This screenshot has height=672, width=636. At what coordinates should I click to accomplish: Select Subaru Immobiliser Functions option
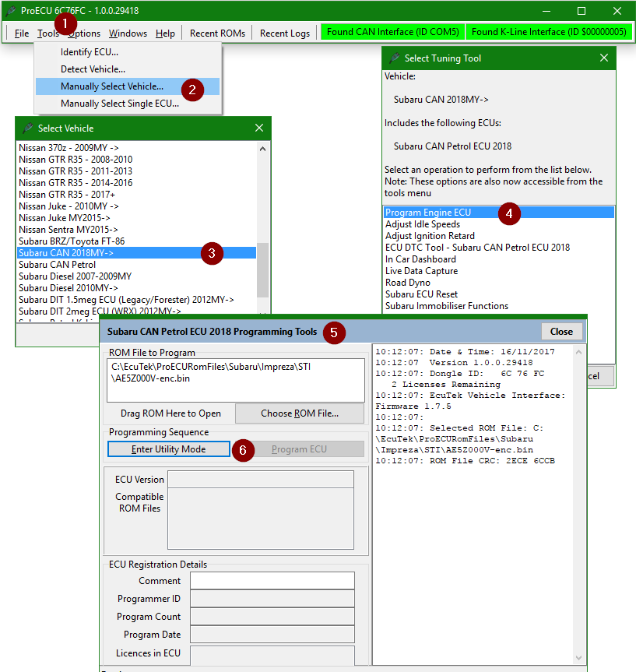pos(446,306)
